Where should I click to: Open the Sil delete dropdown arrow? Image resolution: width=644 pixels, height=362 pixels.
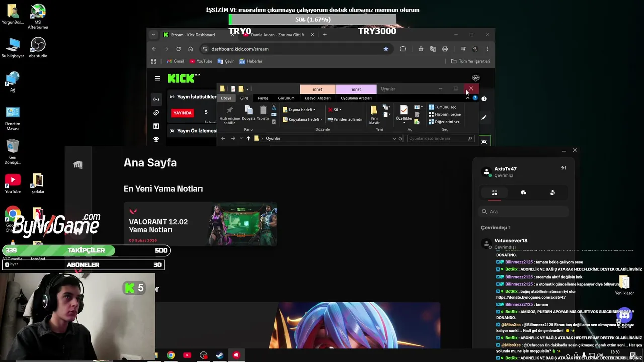click(x=340, y=110)
